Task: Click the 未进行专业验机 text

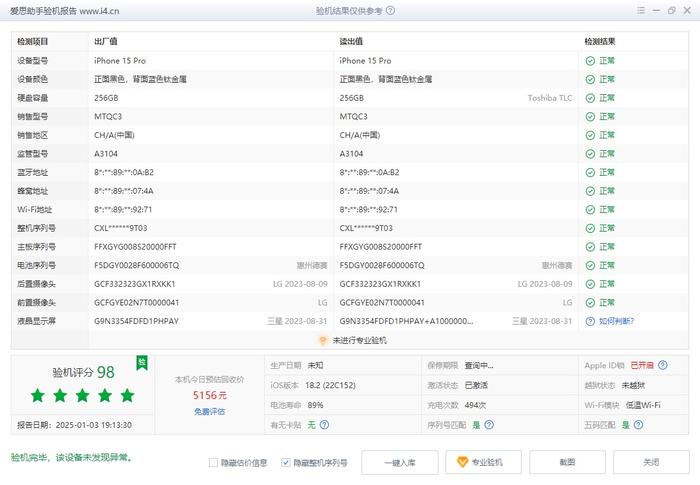Action: (x=359, y=340)
